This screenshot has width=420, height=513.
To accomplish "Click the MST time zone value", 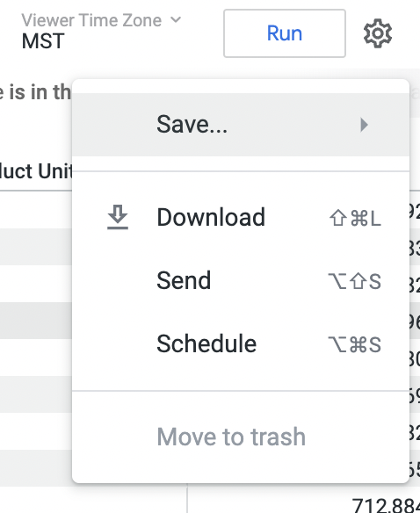I will pos(43,41).
